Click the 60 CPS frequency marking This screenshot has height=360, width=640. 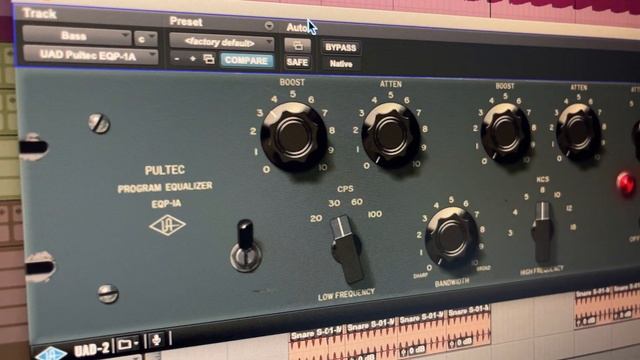pyautogui.click(x=356, y=202)
